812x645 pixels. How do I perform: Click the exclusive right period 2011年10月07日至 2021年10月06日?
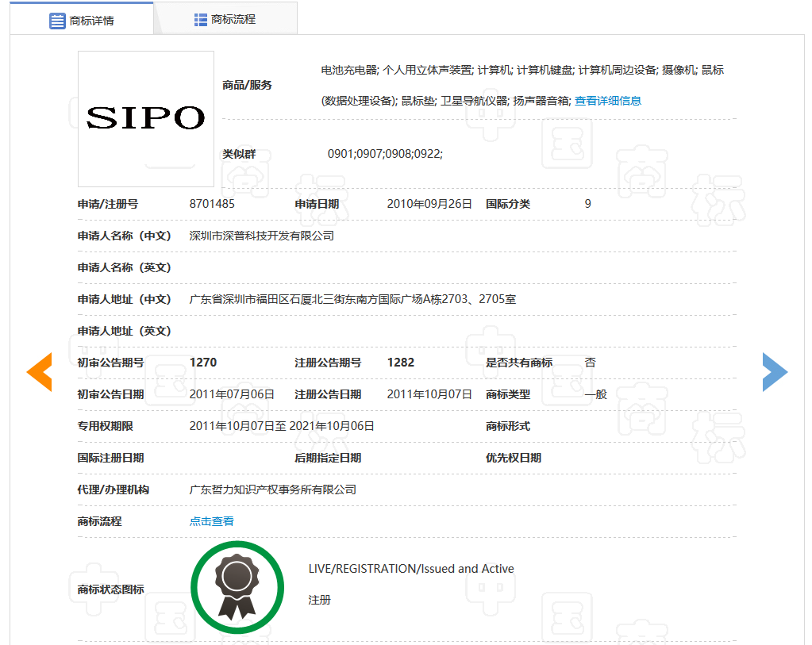click(x=282, y=426)
